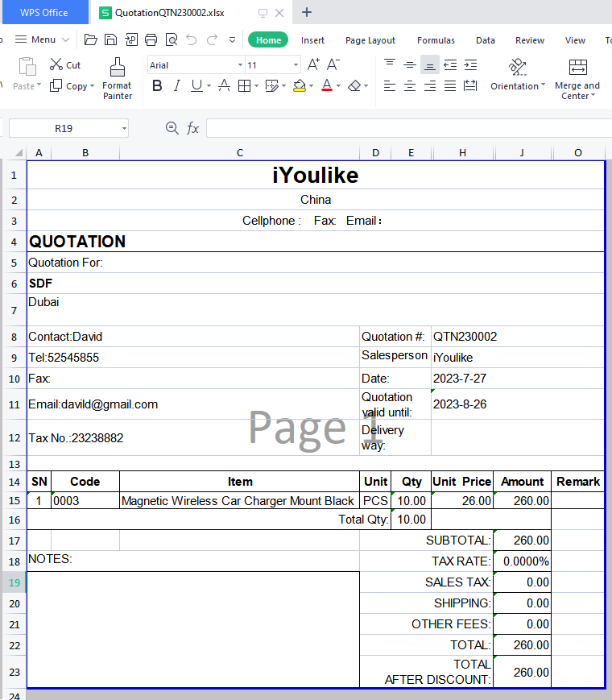
Task: Open the Page Layout tab
Action: click(370, 40)
